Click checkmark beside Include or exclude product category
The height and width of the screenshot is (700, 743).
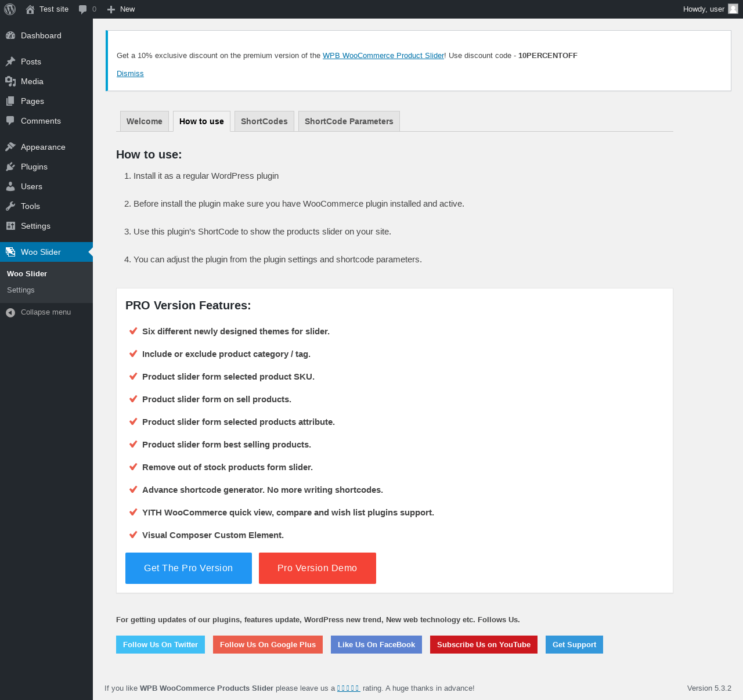[133, 353]
